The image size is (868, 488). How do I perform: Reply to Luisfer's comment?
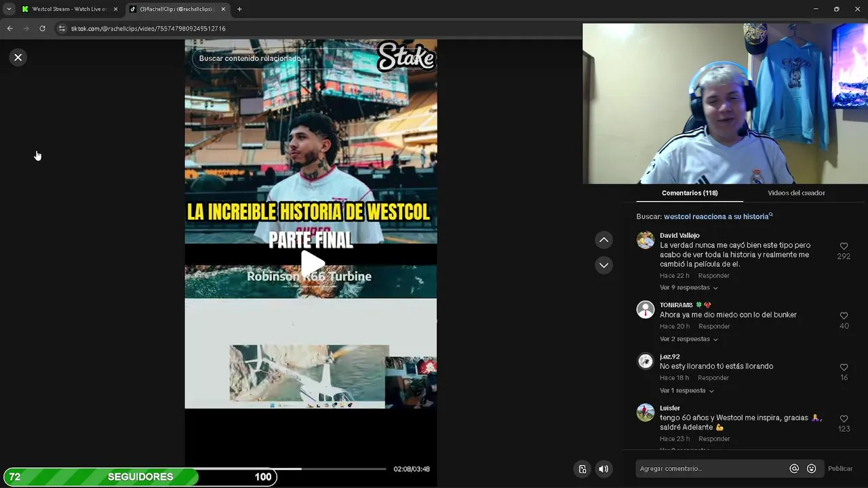713,439
